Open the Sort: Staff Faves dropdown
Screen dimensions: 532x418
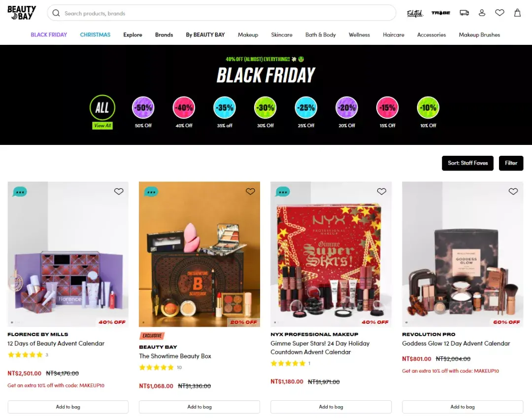pyautogui.click(x=467, y=163)
